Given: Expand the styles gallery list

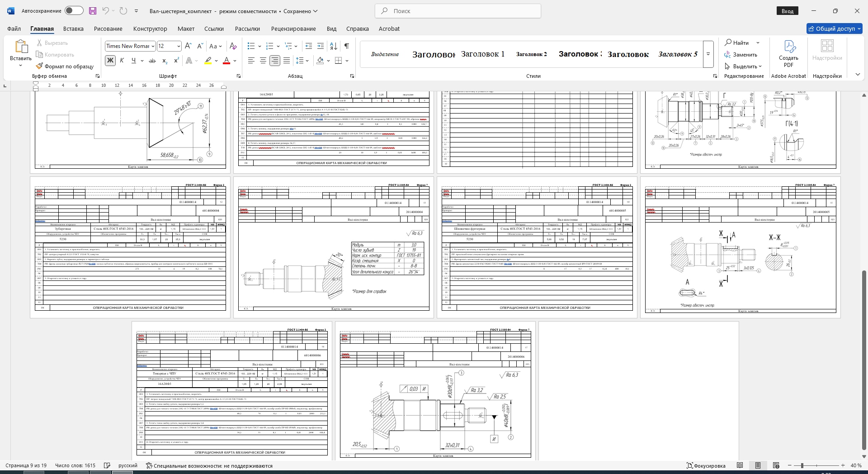Looking at the screenshot, I should tap(708, 54).
